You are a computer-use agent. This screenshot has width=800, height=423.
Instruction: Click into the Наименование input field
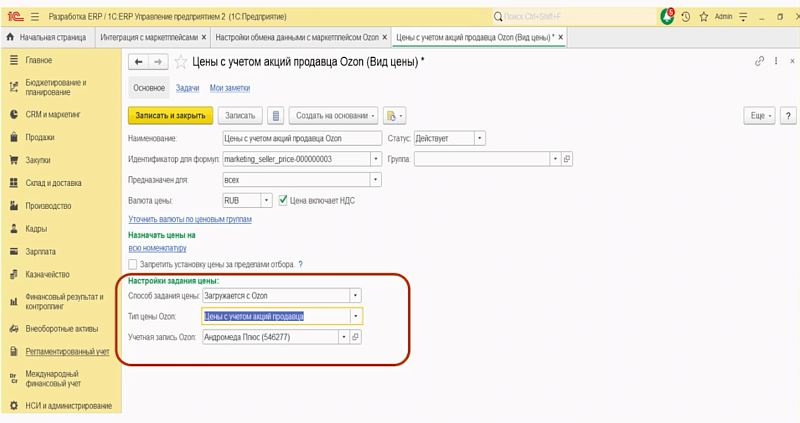302,138
